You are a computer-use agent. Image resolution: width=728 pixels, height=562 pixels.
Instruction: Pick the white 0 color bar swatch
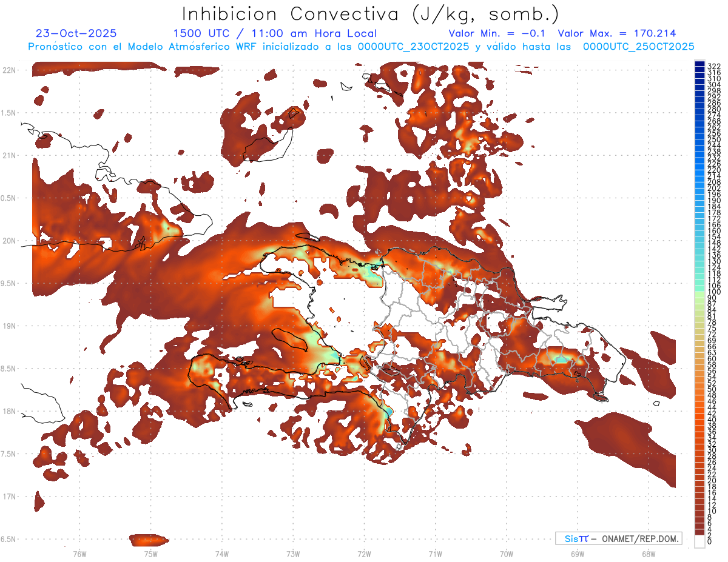pyautogui.click(x=700, y=543)
